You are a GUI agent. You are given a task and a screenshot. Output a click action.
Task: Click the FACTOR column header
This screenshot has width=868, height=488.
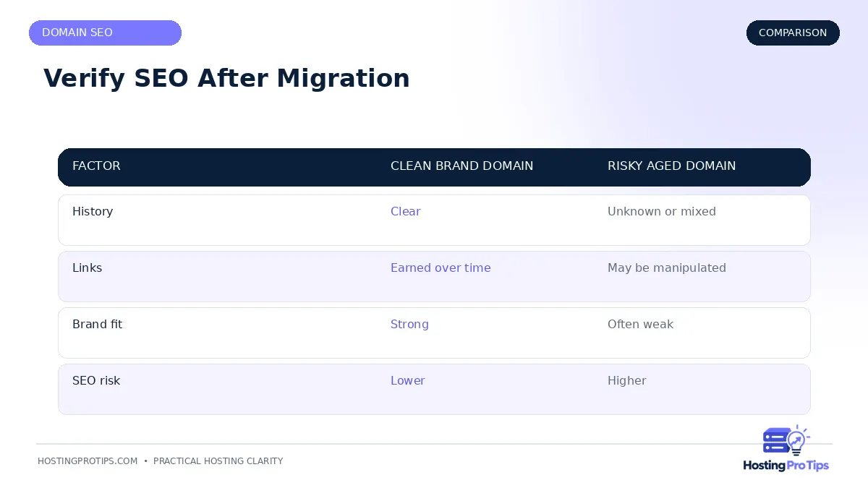96,166
